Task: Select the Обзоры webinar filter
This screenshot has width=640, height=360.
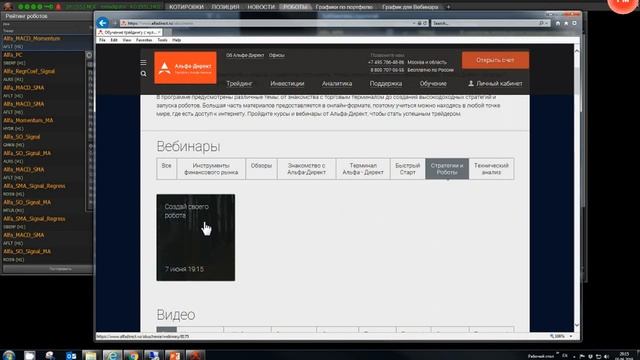Action: 261,169
